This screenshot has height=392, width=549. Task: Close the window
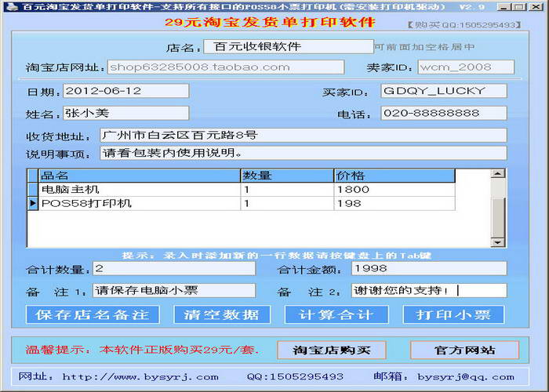pyautogui.click(x=536, y=6)
